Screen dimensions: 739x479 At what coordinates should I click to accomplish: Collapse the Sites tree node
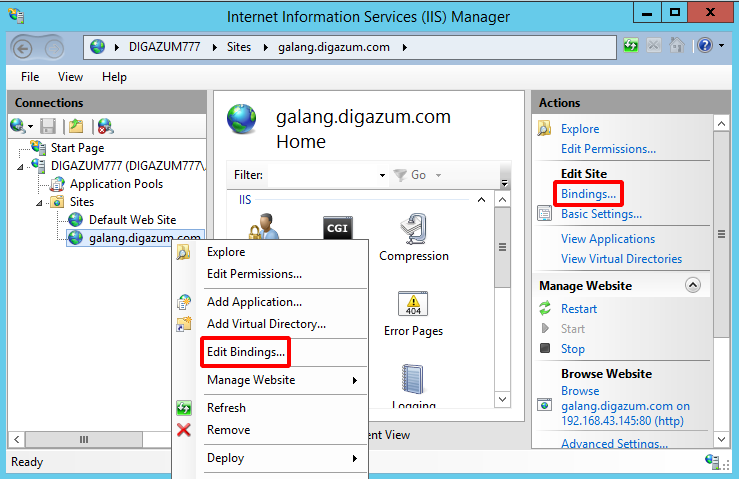coord(39,203)
